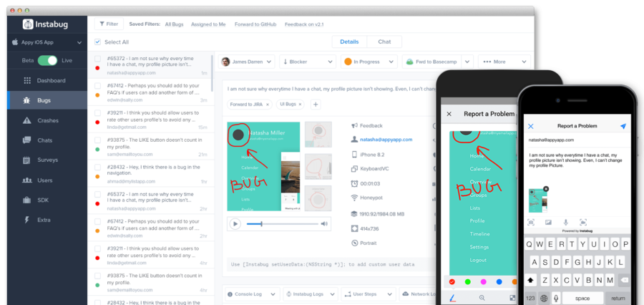Apply the All Bugs saved filter
Image resolution: width=644 pixels, height=305 pixels.
174,24
